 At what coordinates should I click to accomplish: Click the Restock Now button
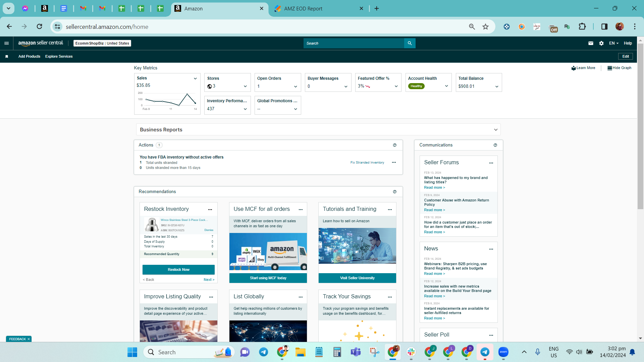[178, 270]
